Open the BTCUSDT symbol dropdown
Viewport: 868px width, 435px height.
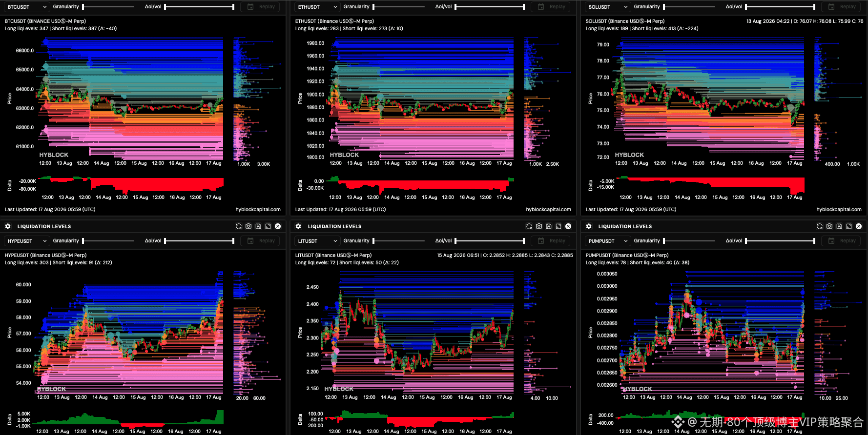tap(27, 7)
